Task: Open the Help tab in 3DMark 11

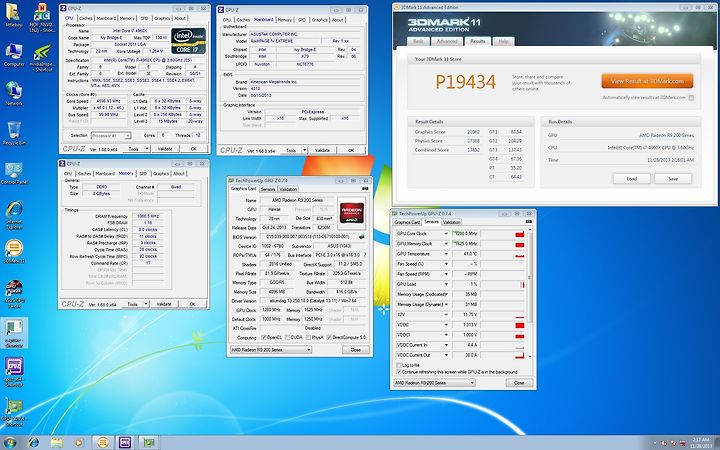Action: point(503,41)
